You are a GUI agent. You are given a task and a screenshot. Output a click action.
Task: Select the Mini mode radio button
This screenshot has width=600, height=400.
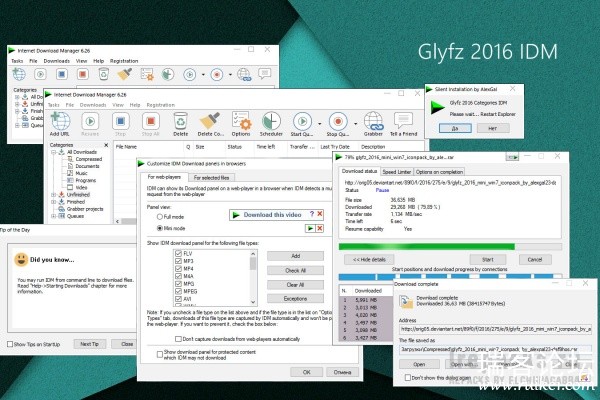click(160, 228)
